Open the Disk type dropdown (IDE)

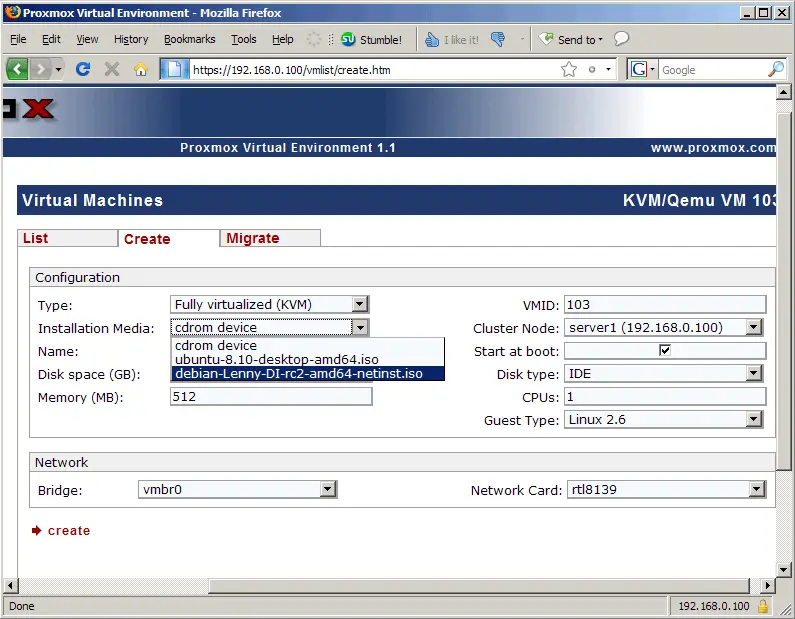(x=663, y=374)
